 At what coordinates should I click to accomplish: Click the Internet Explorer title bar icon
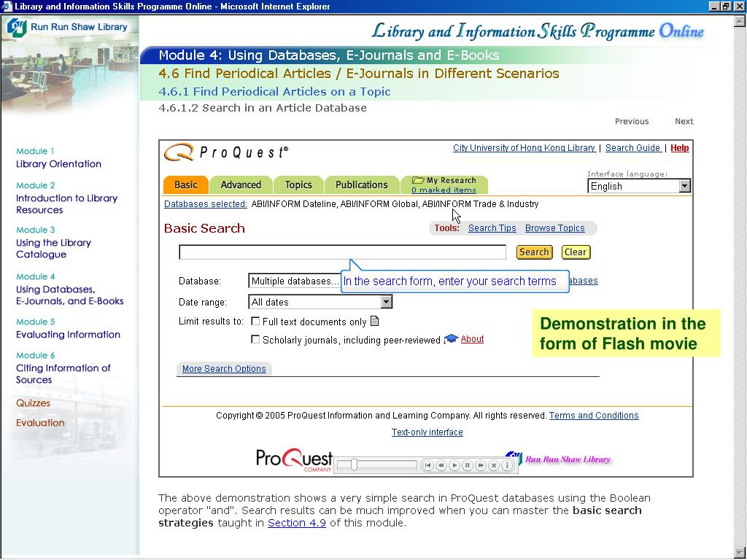(7, 6)
